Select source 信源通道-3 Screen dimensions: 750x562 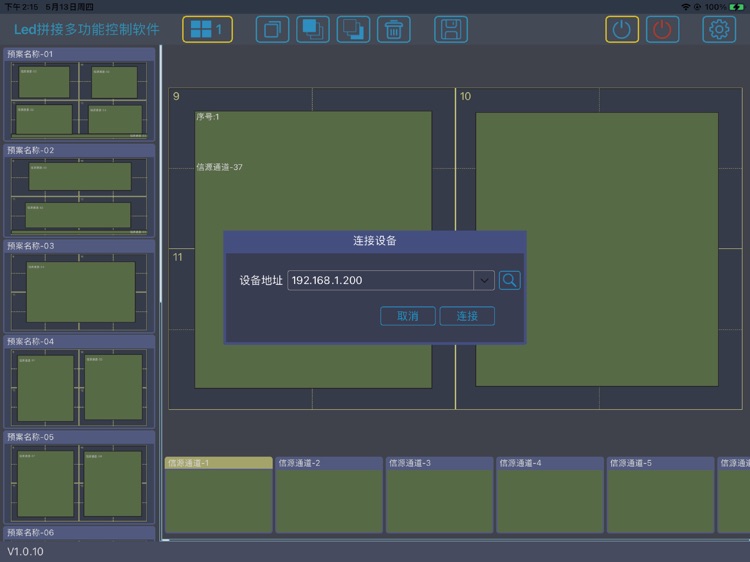pos(440,495)
